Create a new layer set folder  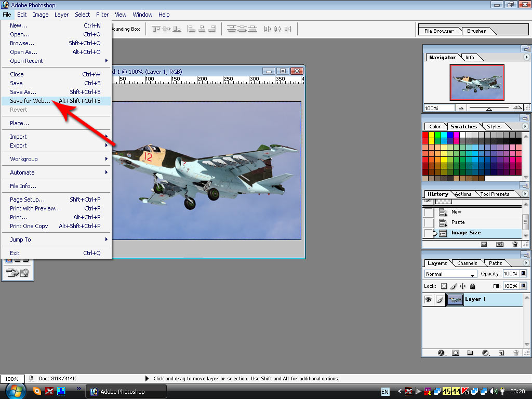click(470, 353)
